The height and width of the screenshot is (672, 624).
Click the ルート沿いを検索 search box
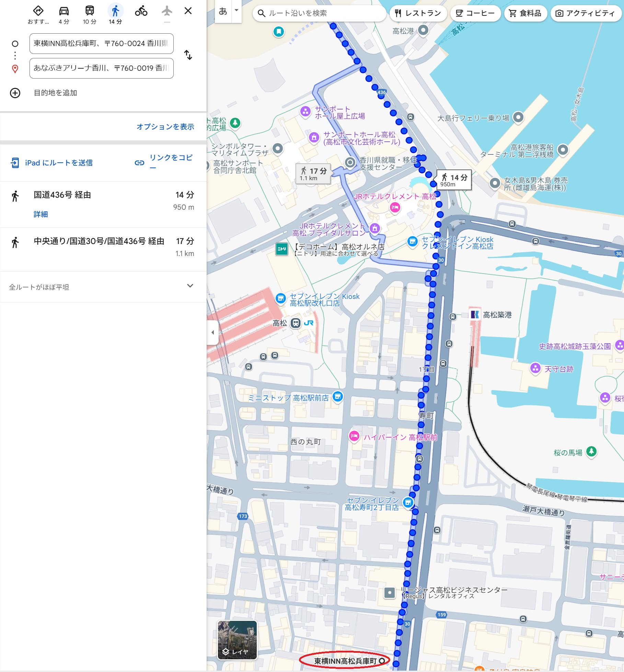tap(319, 13)
